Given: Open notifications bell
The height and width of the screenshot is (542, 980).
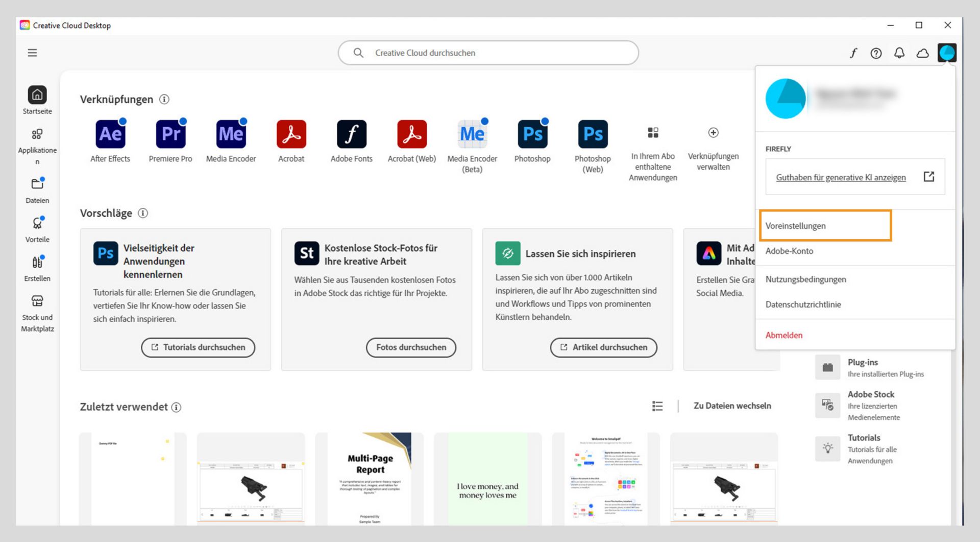Looking at the screenshot, I should [x=899, y=53].
